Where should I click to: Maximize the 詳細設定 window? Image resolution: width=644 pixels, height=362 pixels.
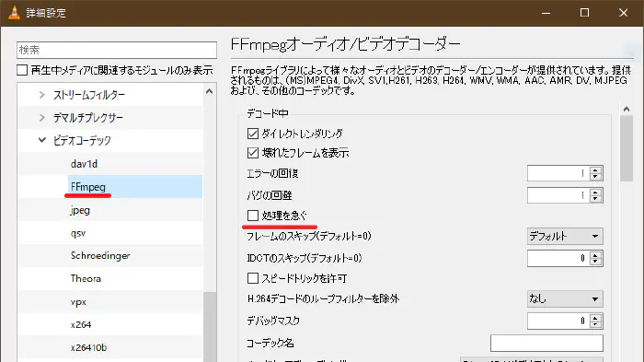pyautogui.click(x=584, y=13)
